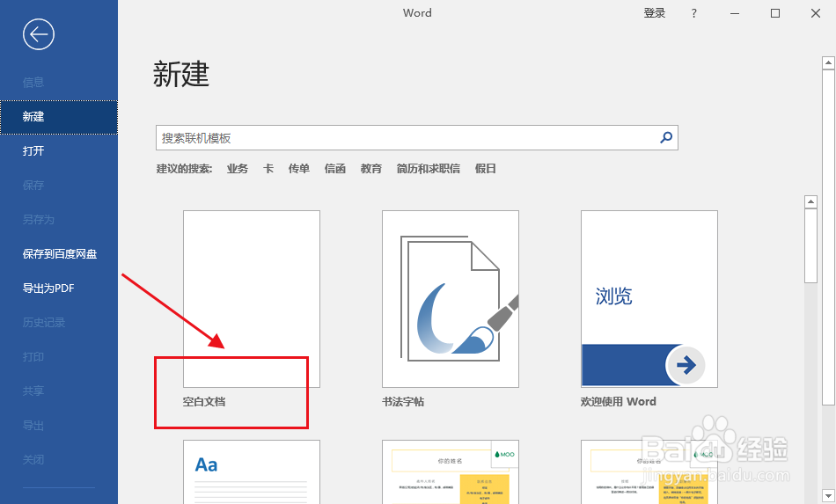Click the 登录 sign-in link
Image resolution: width=836 pixels, height=504 pixels.
[655, 13]
